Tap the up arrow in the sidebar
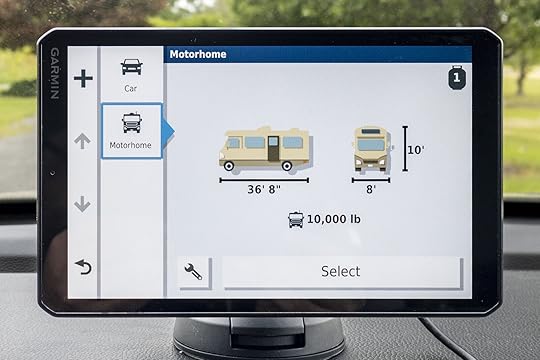This screenshot has height=360, width=540. [82, 141]
